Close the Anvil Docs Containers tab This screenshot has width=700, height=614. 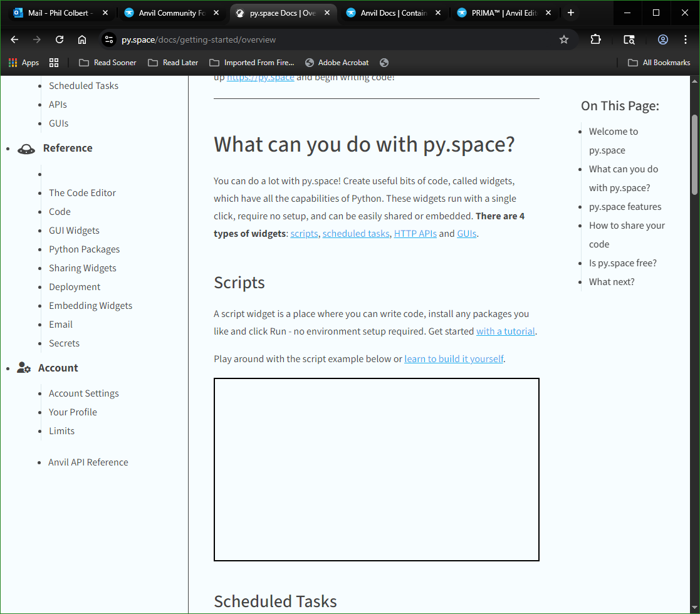click(438, 13)
